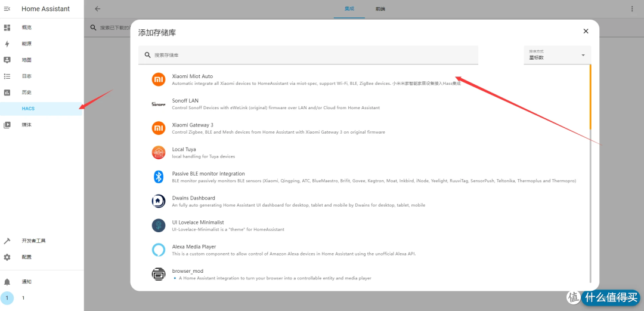Open the Energy lightning bolt icon
The image size is (644, 311).
(7, 44)
